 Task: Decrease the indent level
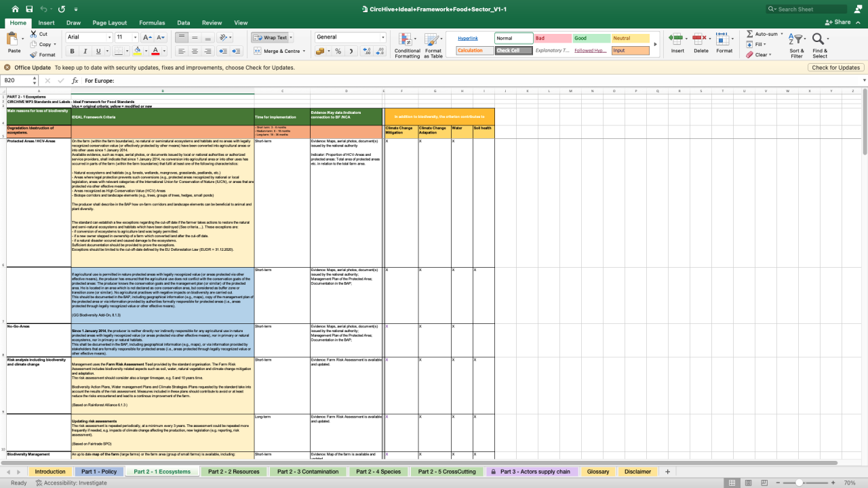point(224,52)
